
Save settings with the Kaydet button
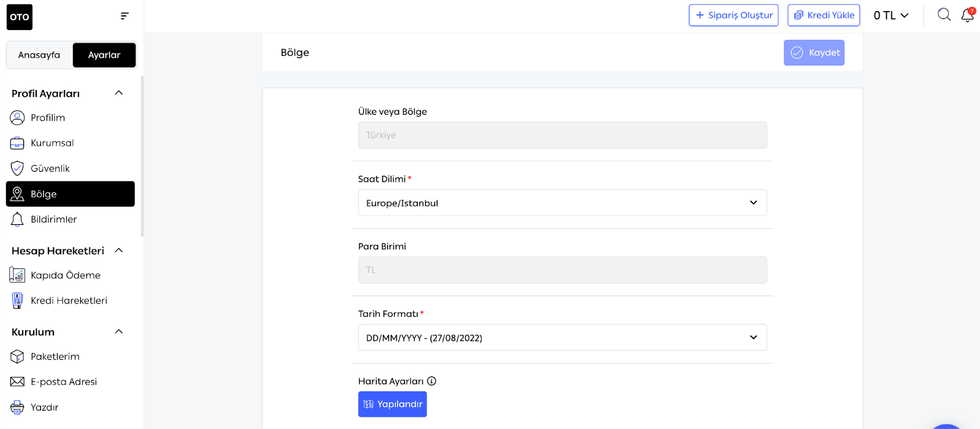(x=814, y=53)
